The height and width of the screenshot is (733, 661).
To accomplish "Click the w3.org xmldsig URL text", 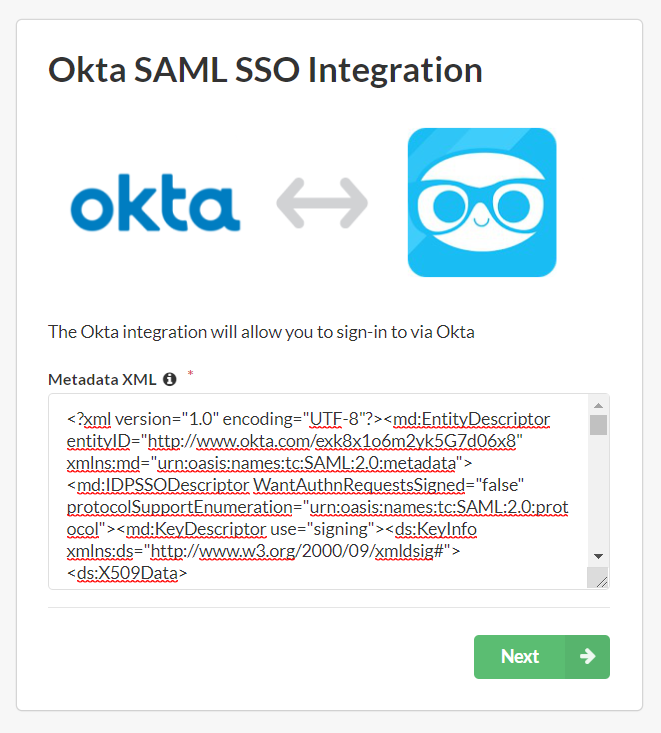I will tap(297, 551).
